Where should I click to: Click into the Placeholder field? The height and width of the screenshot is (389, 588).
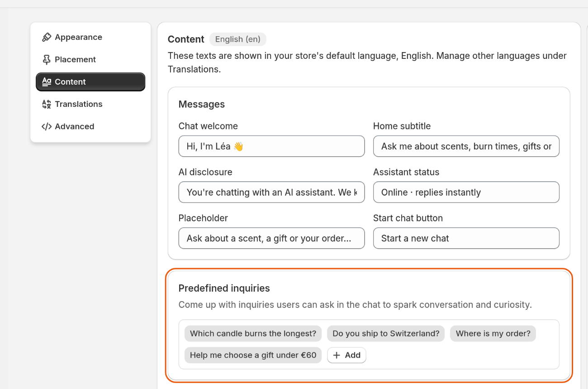(271, 238)
